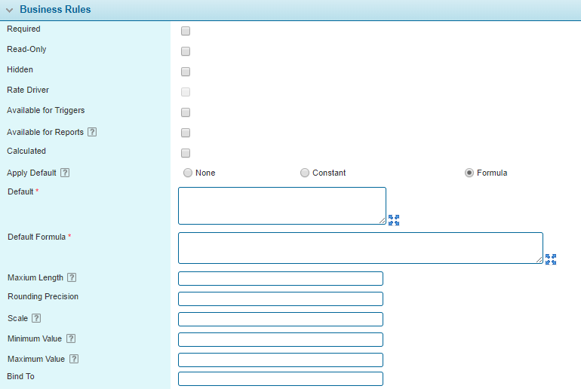Check the Hidden checkbox

[186, 72]
